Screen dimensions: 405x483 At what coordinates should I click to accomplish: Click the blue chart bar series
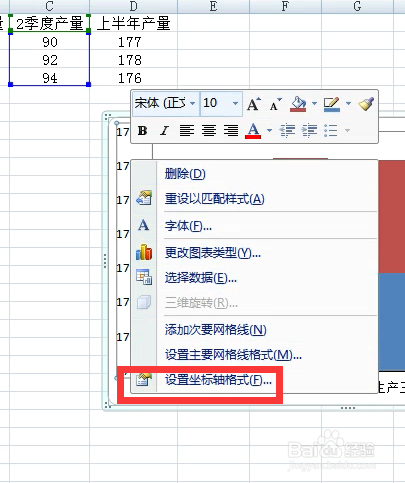(392, 321)
